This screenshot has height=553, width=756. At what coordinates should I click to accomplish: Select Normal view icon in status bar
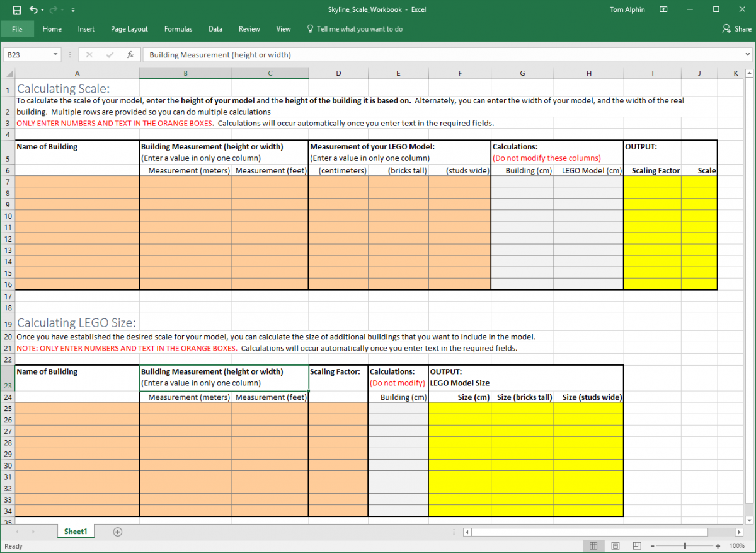point(593,545)
